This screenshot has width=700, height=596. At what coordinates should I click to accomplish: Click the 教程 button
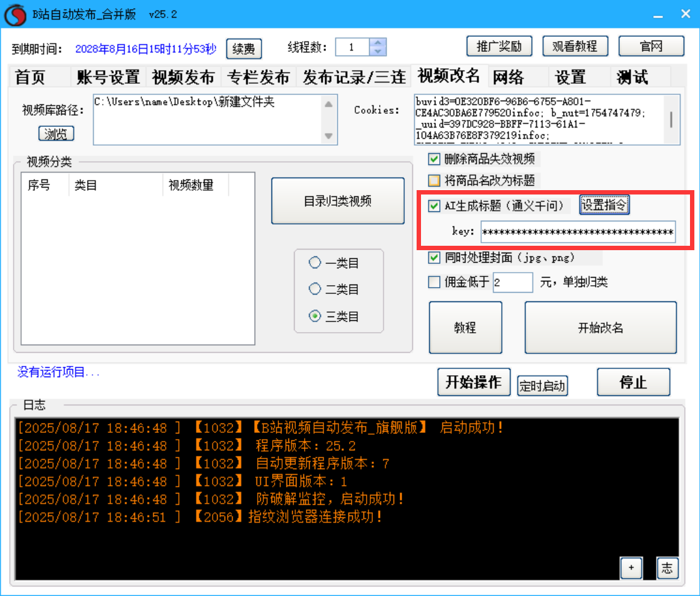[465, 328]
